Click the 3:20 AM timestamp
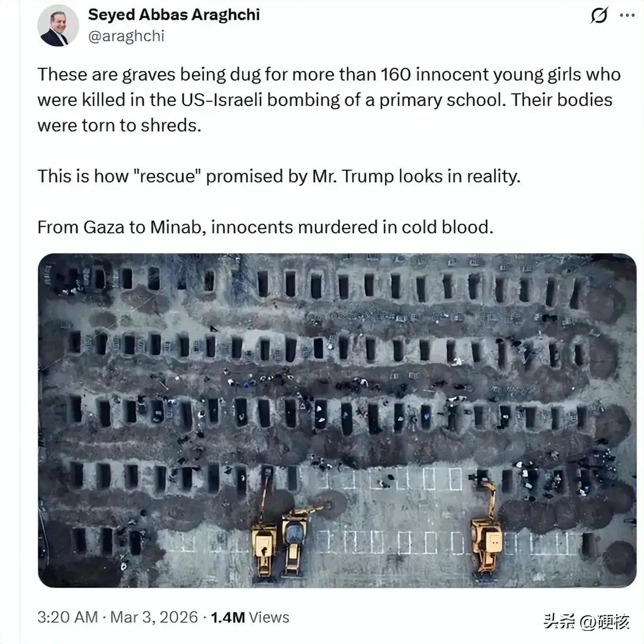644x644 pixels. click(67, 617)
